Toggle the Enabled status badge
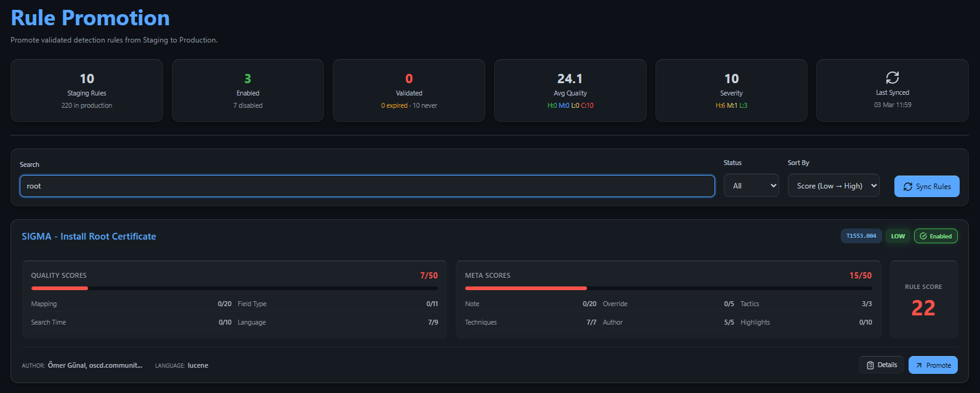980x393 pixels. pyautogui.click(x=936, y=237)
